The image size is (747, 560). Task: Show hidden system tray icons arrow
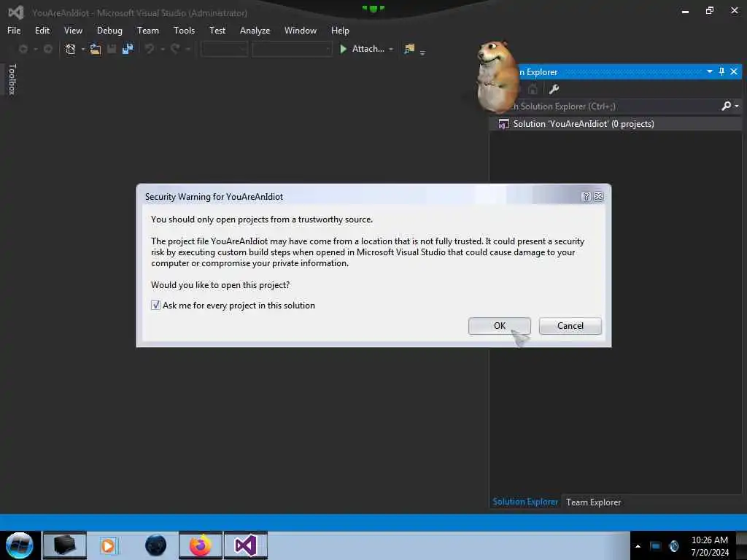638,545
